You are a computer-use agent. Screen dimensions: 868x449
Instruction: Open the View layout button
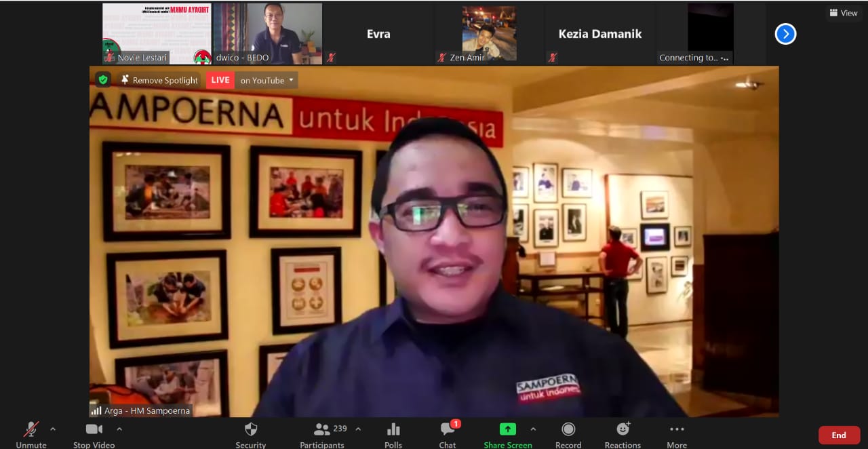844,13
